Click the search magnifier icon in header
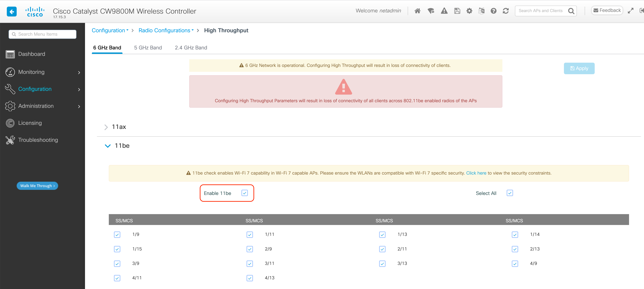644x289 pixels. pos(571,11)
